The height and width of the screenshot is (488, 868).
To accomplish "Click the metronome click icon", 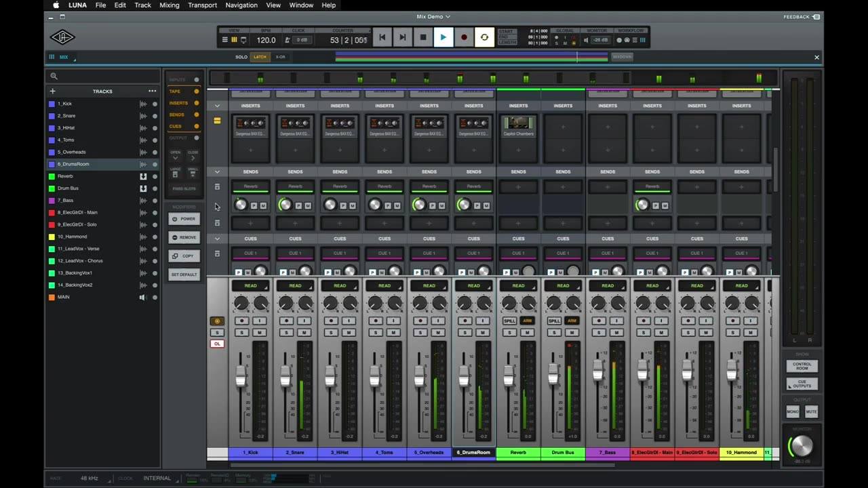I will (x=288, y=40).
